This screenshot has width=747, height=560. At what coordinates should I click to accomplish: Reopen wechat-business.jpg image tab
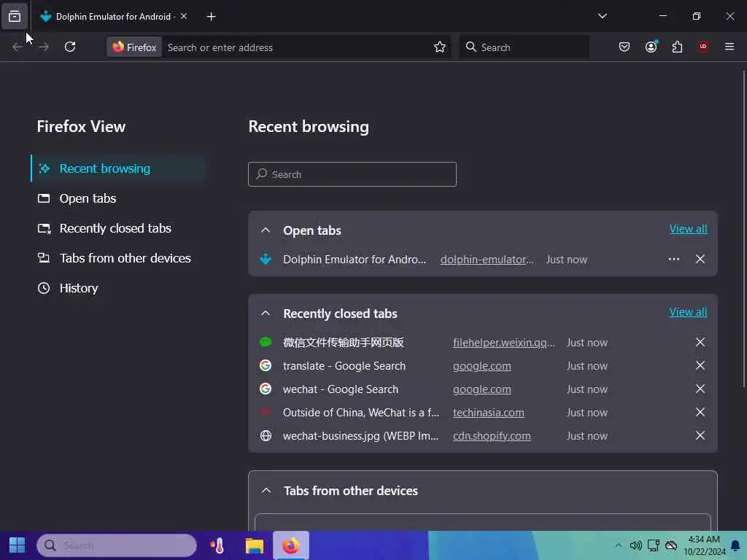[360, 436]
